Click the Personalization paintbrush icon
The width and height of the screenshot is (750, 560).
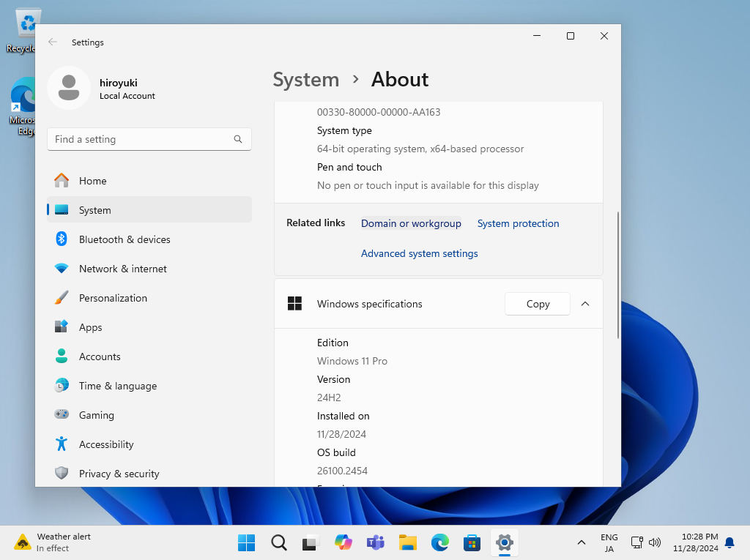[62, 297]
